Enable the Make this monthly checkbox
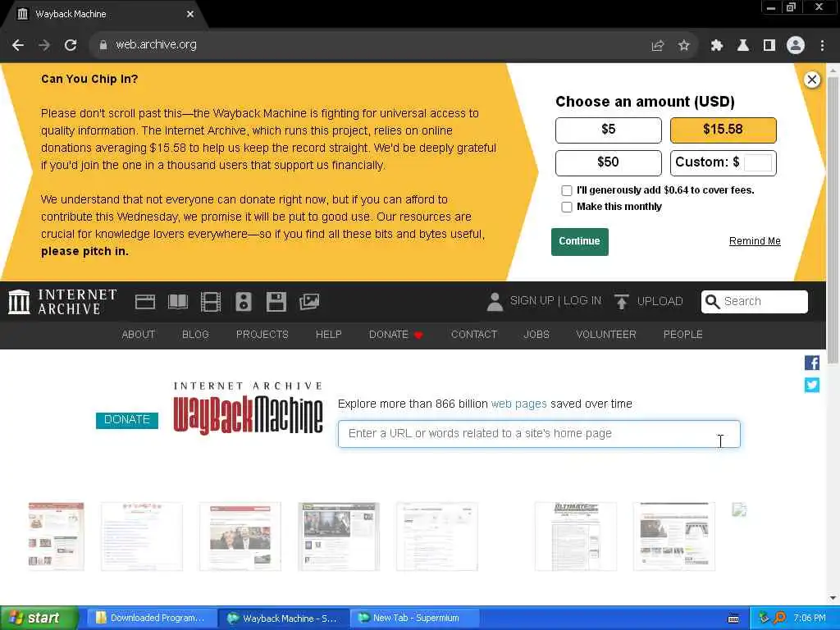 coord(566,208)
